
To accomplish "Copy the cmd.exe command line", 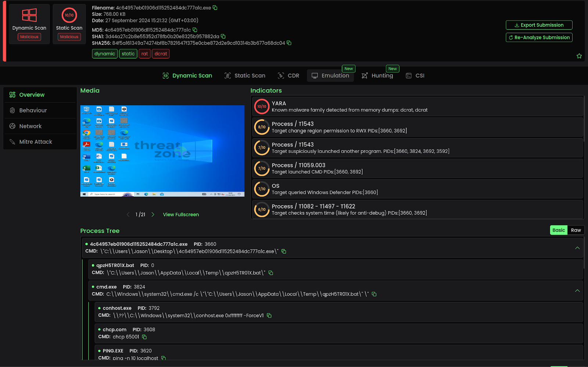I will coord(374,294).
